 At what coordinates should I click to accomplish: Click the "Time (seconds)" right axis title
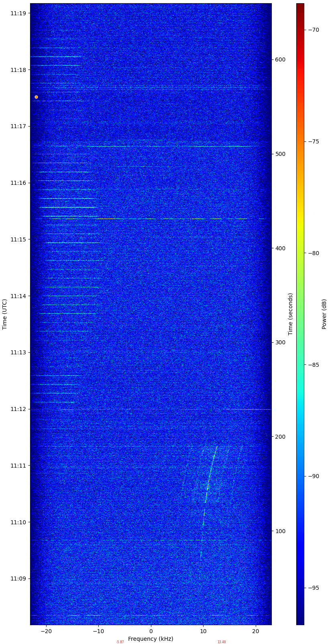point(291,314)
